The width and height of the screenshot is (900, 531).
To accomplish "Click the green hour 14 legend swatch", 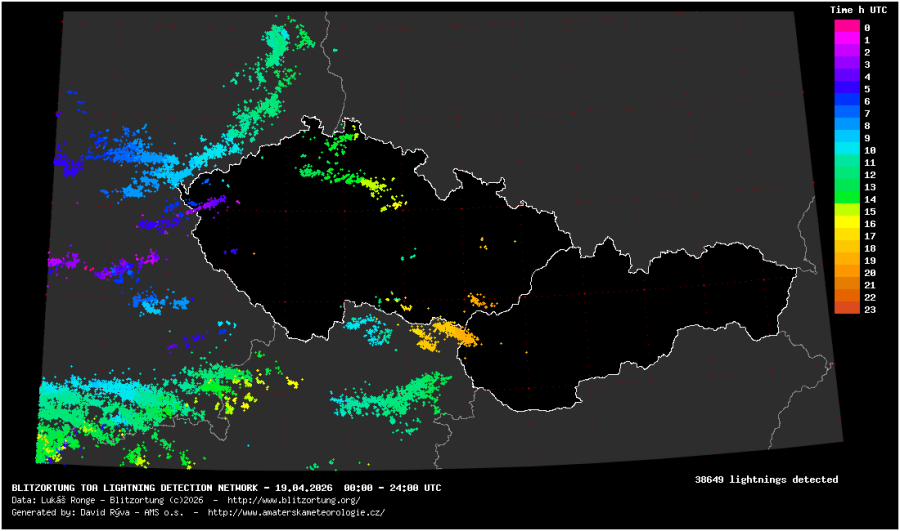I will click(846, 199).
